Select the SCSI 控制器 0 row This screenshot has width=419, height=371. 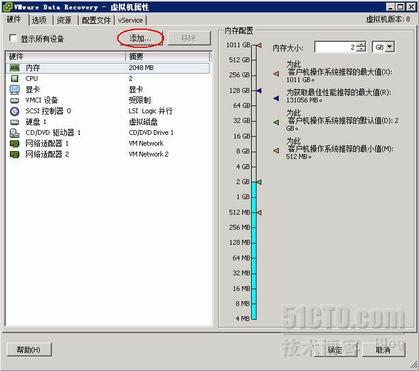point(108,111)
